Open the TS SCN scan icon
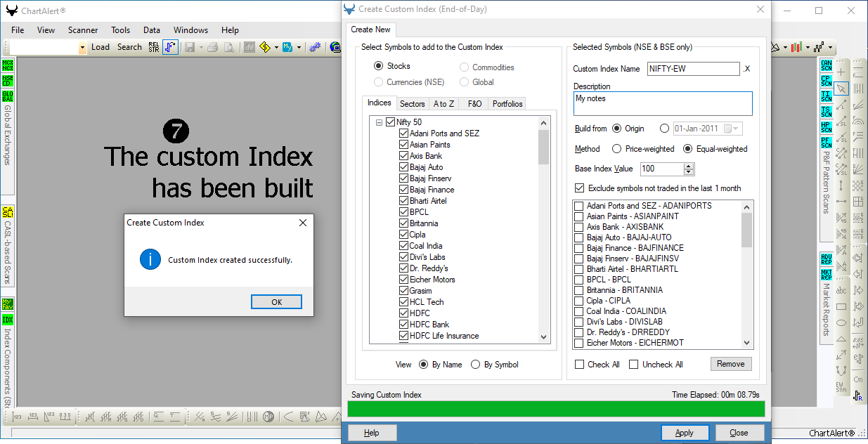Screen dimensions: 868x444 coord(827,112)
